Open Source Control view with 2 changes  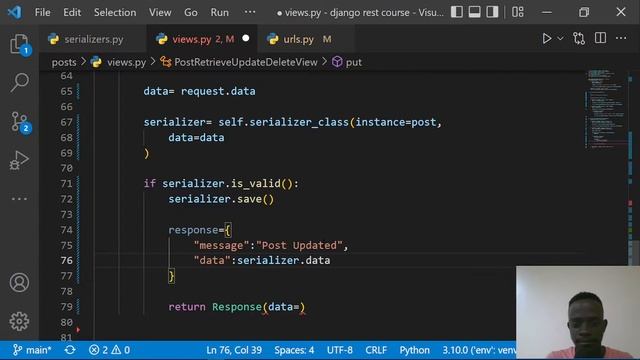tap(19, 122)
